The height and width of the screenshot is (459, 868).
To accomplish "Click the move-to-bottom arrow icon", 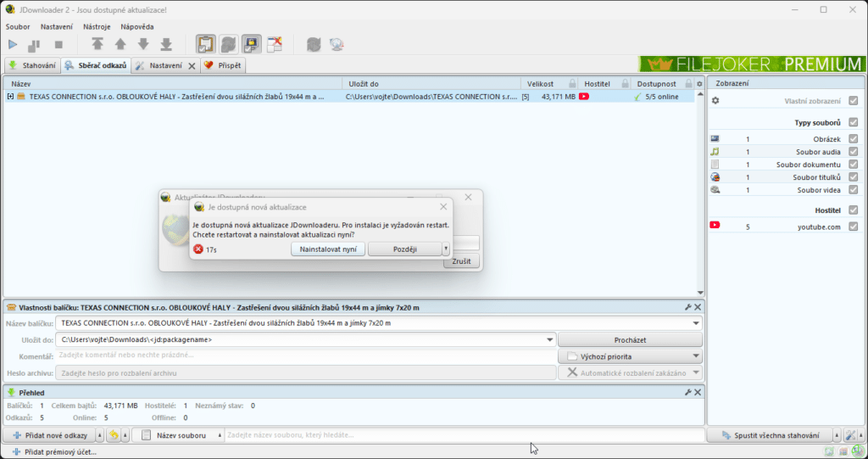I will (x=166, y=44).
